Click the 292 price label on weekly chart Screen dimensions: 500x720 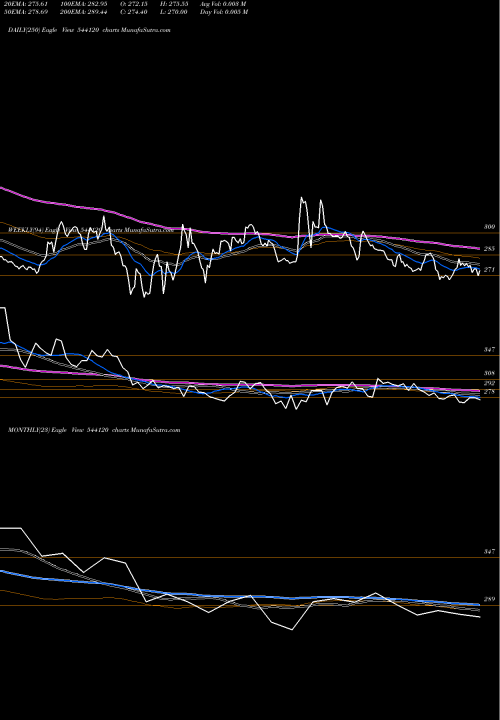click(x=489, y=383)
